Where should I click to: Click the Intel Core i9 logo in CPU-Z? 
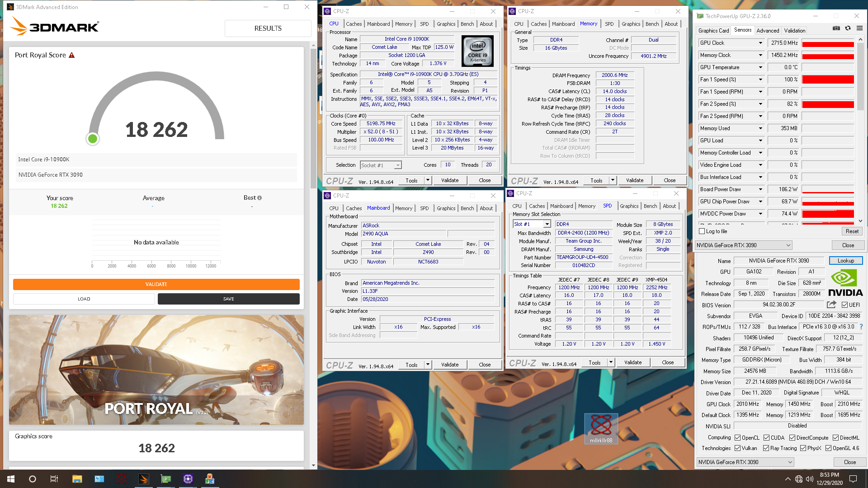tap(477, 51)
